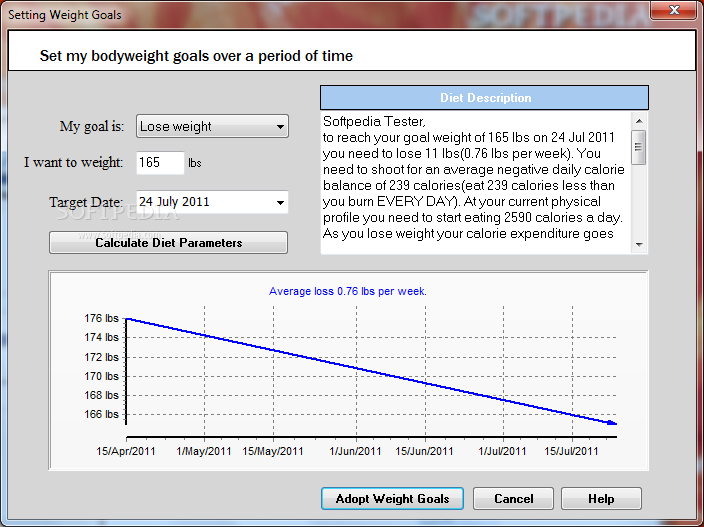Click the 172 lbs axis label

[101, 357]
